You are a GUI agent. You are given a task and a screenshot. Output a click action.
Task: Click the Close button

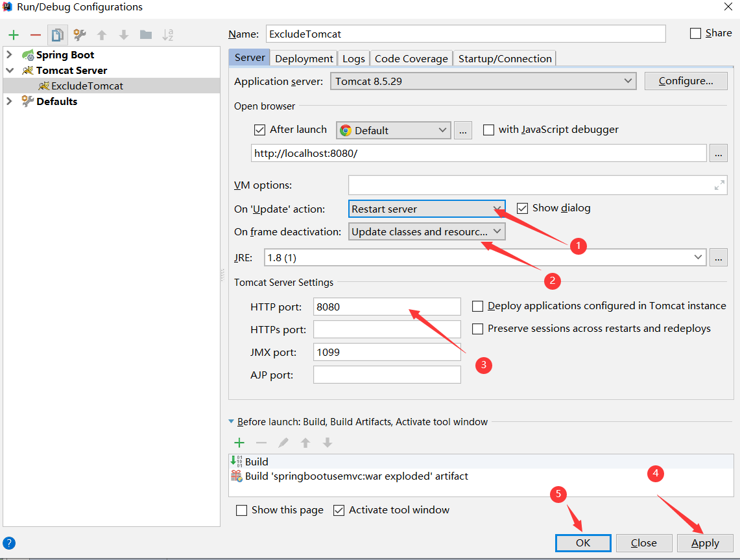point(644,543)
